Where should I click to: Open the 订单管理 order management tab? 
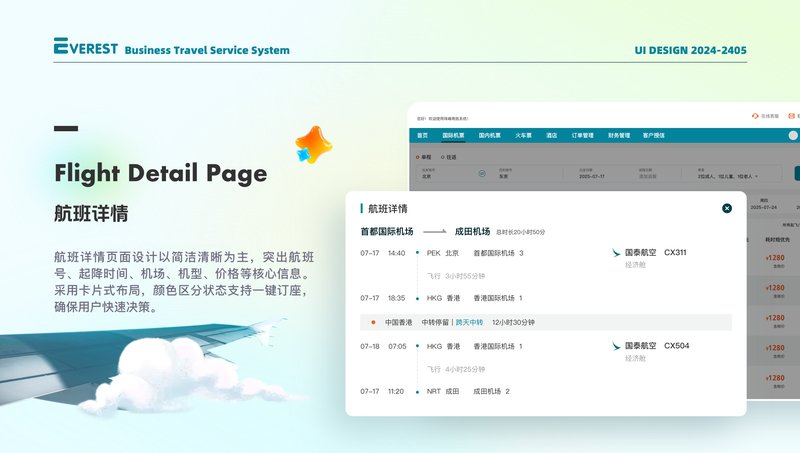click(583, 135)
